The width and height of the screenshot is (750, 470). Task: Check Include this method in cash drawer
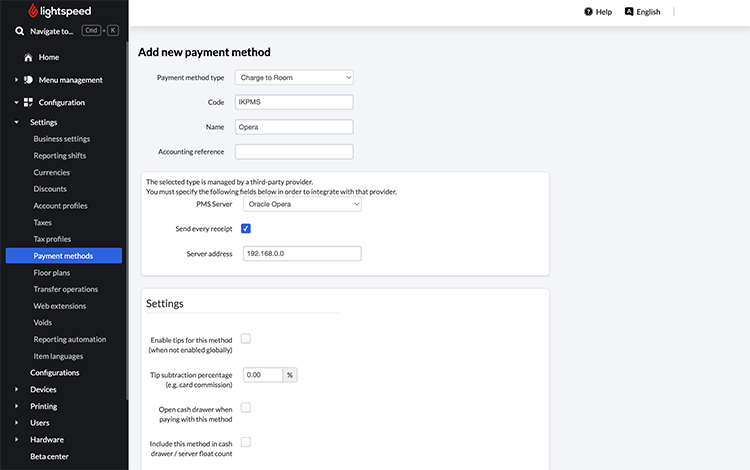(x=246, y=442)
